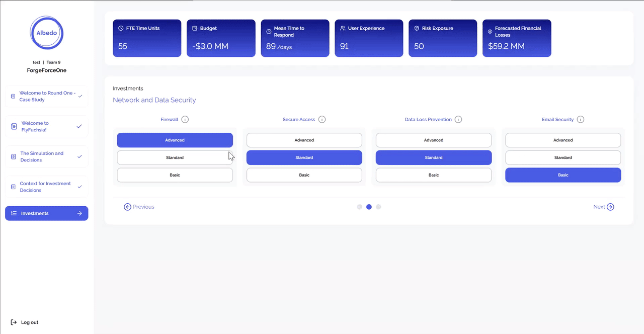The image size is (644, 334).
Task: Open Welcome to FlyFuchsia! section
Action: 47,127
